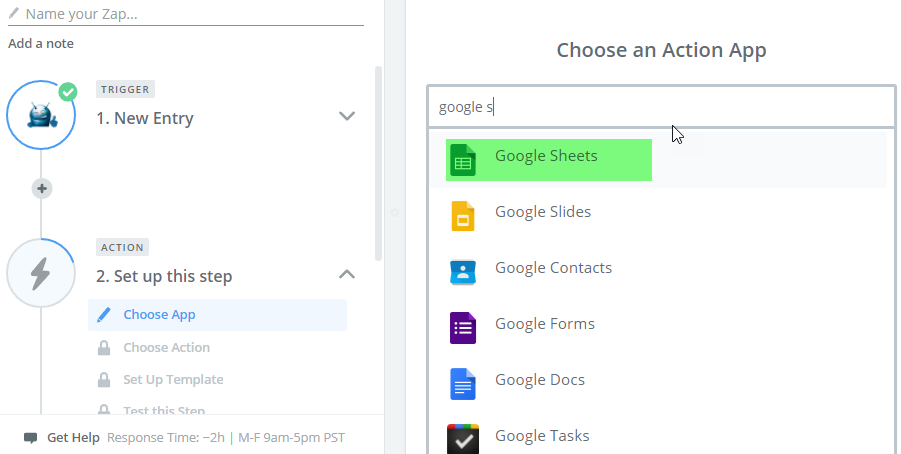Viewport: 901px width, 454px height.
Task: Click the lock icon beside Set Up Template
Action: pos(104,380)
